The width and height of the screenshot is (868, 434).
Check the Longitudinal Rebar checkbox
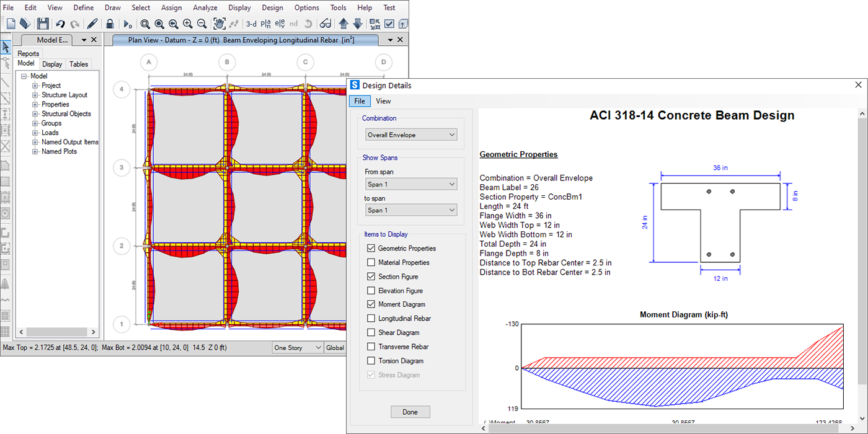click(x=371, y=319)
